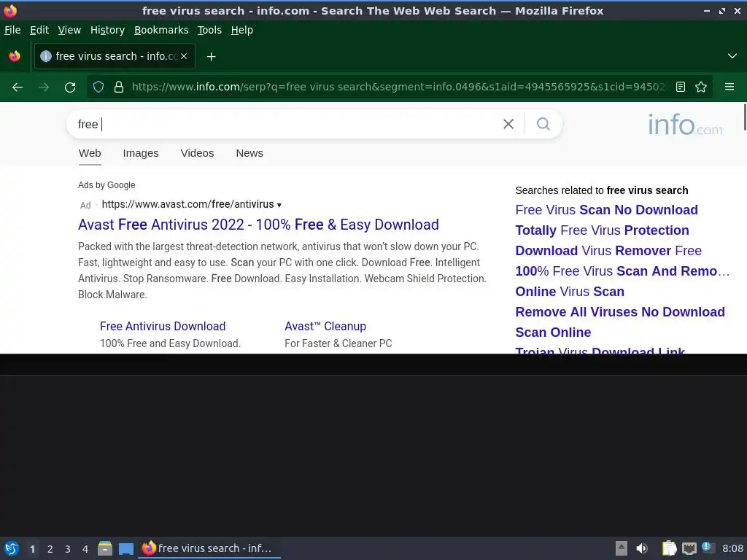Expand the avast ad URL dropdown arrow
Screen dimensions: 747x560
(279, 205)
